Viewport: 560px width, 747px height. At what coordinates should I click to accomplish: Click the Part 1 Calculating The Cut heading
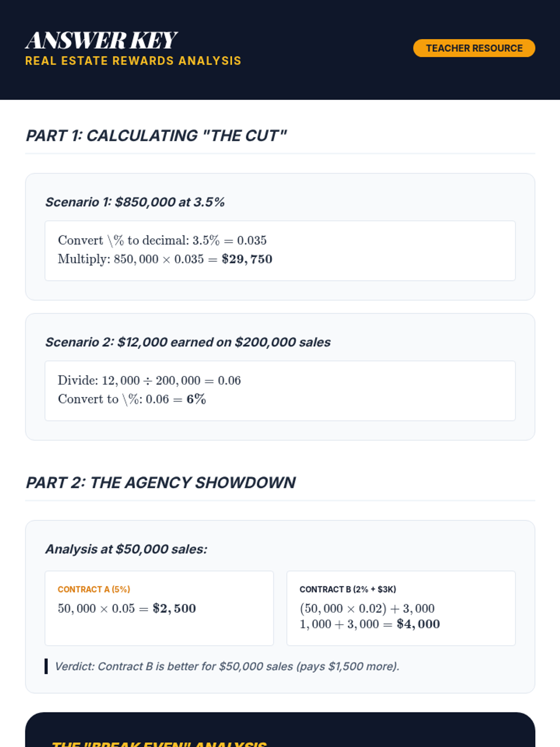pyautogui.click(x=156, y=135)
